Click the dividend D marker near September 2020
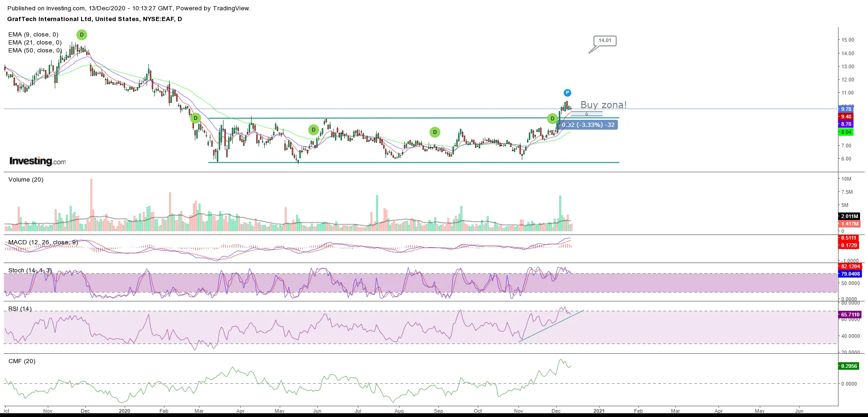Screen dimensions: 868x417 (x=435, y=132)
